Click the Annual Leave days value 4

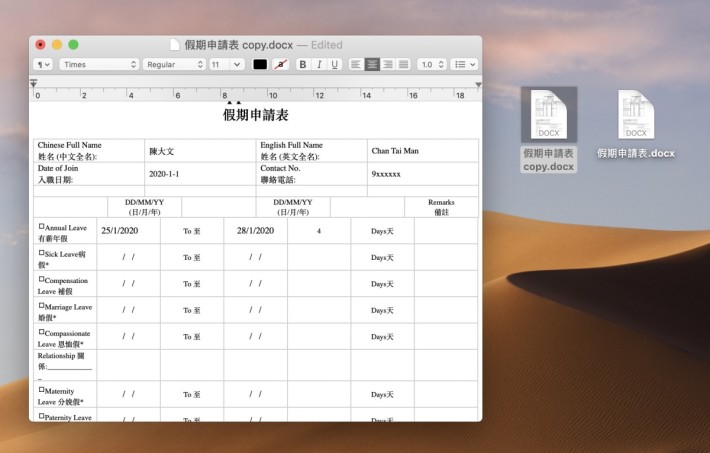(x=319, y=231)
